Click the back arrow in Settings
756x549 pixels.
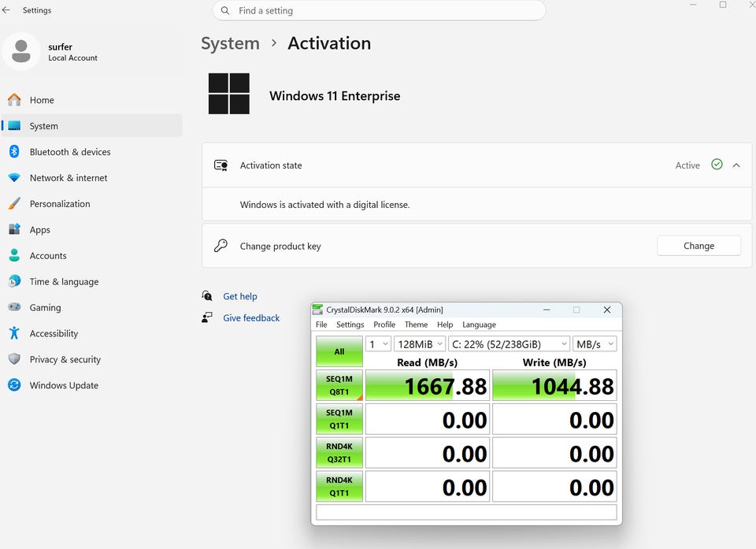coord(6,9)
